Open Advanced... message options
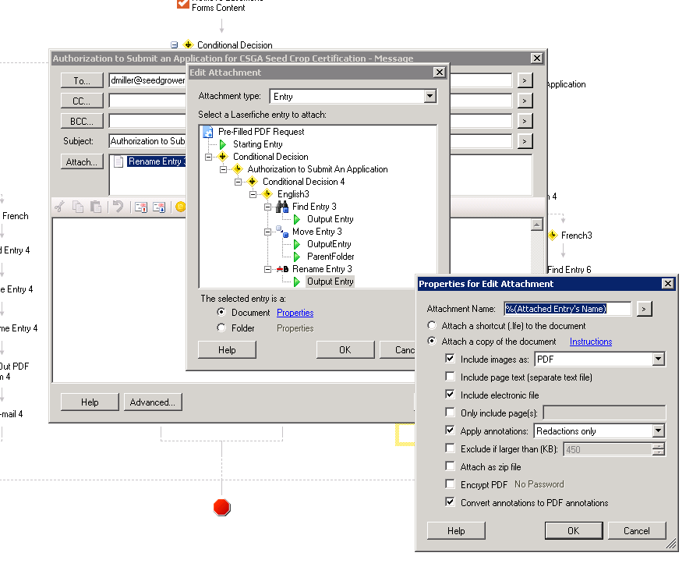Screen dimensions: 700x588 point(153,402)
